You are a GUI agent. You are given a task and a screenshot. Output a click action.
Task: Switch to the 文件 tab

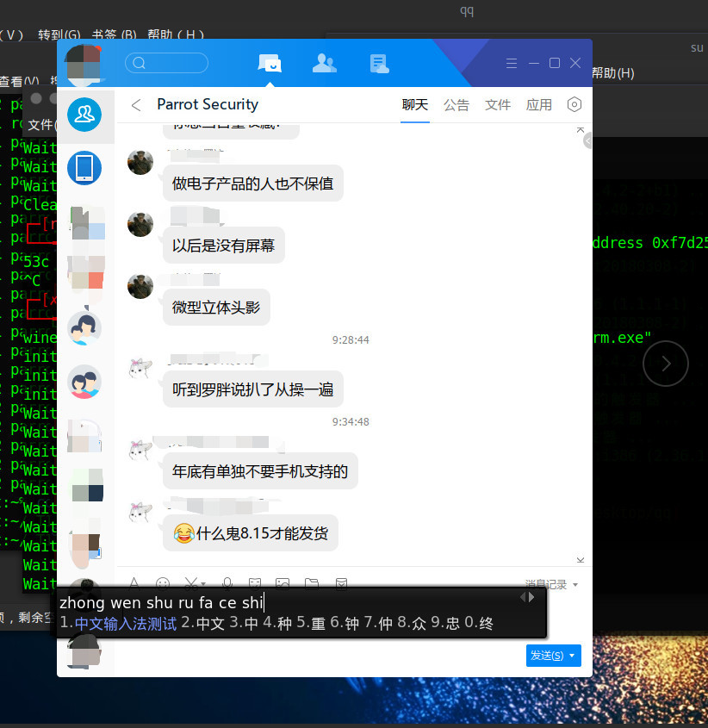click(x=498, y=105)
